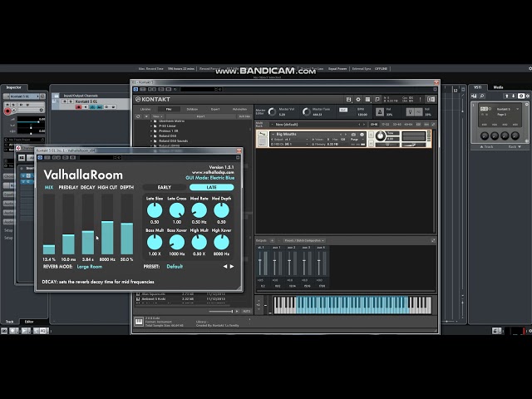Click the Late Size knob
Image resolution: width=532 pixels, height=399 pixels.
tap(155, 210)
